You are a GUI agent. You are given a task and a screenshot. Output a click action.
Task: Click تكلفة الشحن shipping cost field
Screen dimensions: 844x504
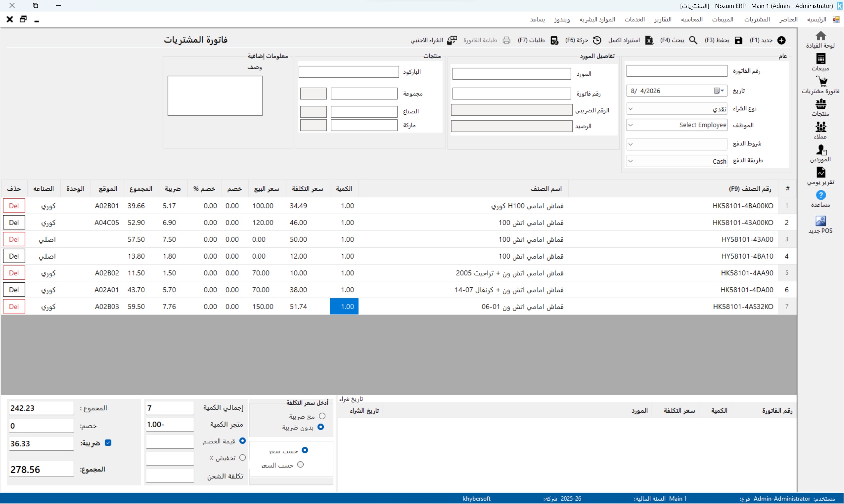pyautogui.click(x=170, y=476)
